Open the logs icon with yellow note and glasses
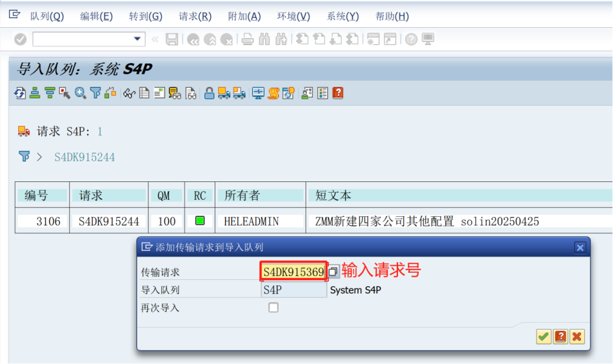This screenshot has width=613, height=364. pos(175,93)
